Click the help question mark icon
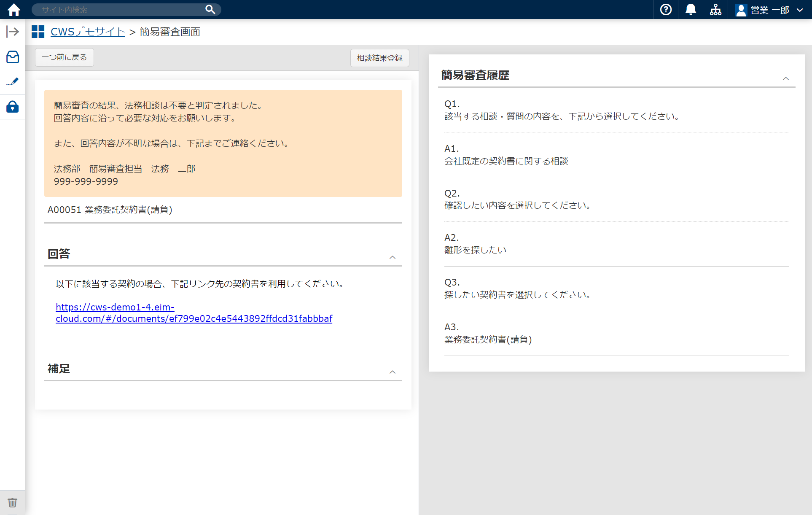 tap(665, 9)
